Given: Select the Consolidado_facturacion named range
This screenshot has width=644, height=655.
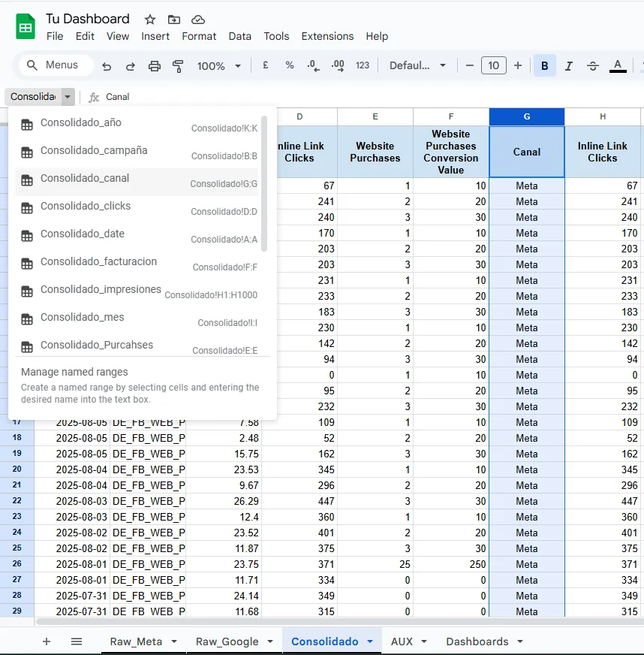Looking at the screenshot, I should click(99, 262).
